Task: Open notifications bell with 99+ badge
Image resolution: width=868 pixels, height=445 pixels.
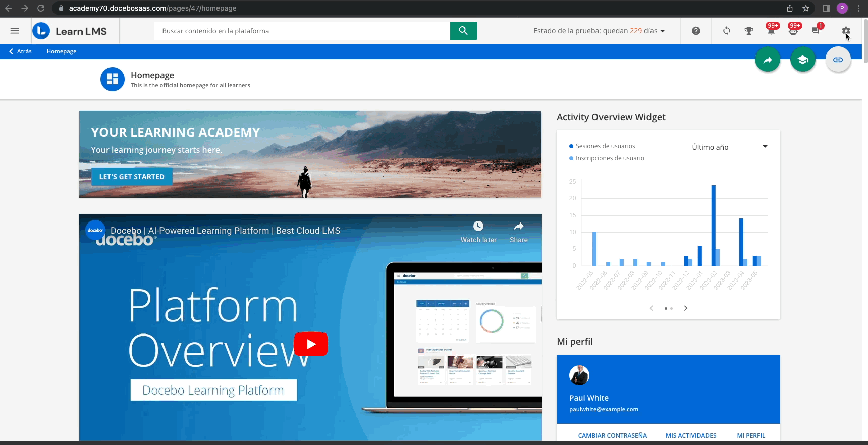Action: click(771, 31)
